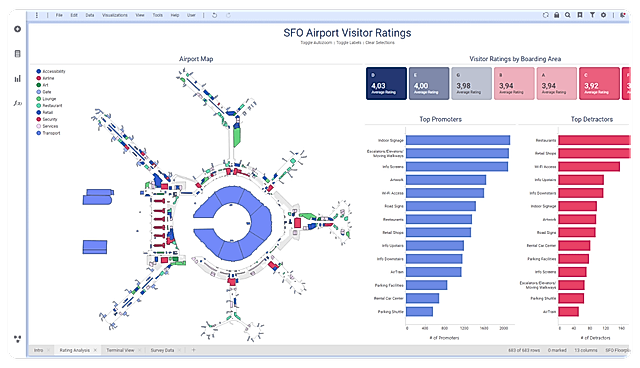Image resolution: width=640 pixels, height=368 pixels.
Task: Open the filter funnel icon in toolbar
Action: (x=592, y=15)
